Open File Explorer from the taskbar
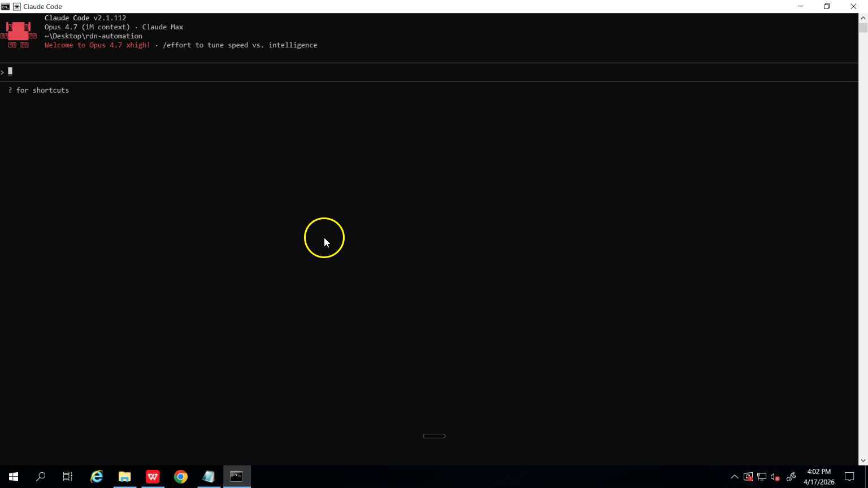Viewport: 868px width, 488px height. pyautogui.click(x=124, y=477)
